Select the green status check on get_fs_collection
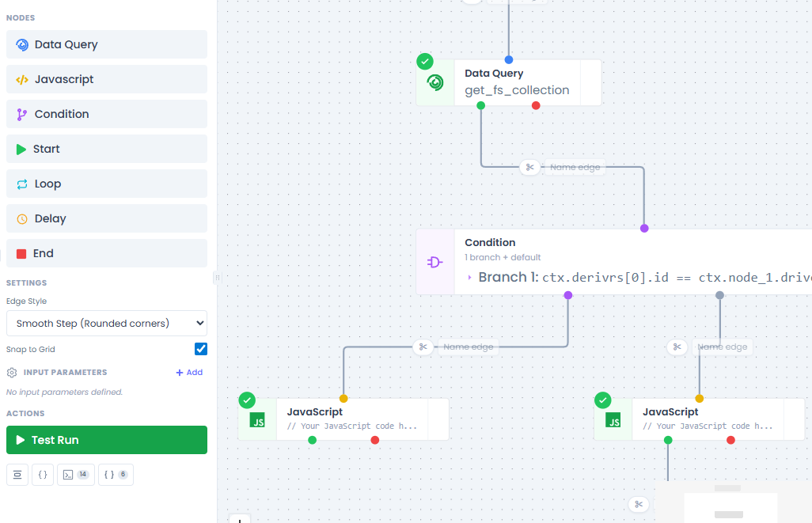 [425, 61]
